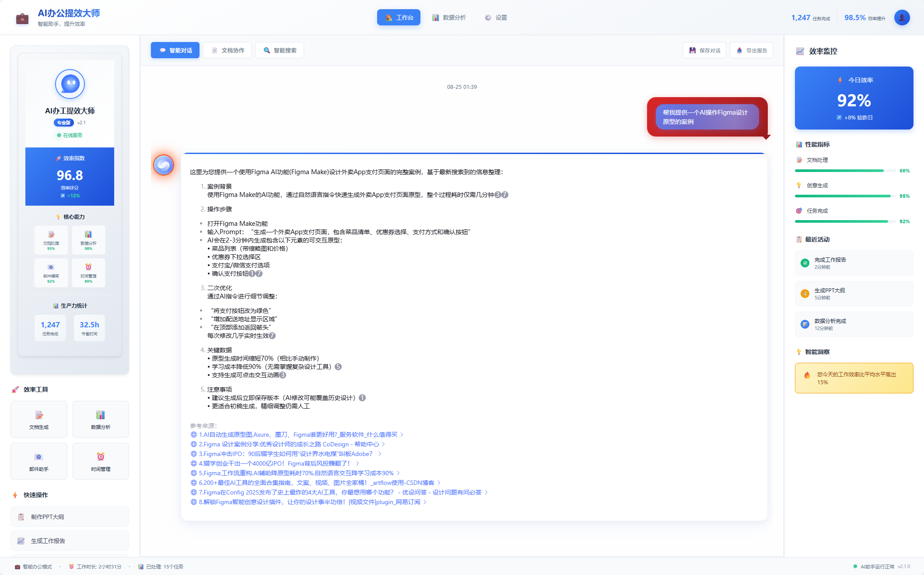Image resolution: width=924 pixels, height=575 pixels.
Task: Click the 保存对话 button
Action: [x=704, y=50]
